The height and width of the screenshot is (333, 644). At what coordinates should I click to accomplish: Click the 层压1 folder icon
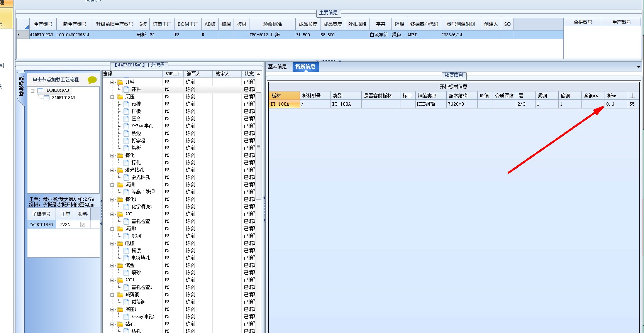(120, 309)
